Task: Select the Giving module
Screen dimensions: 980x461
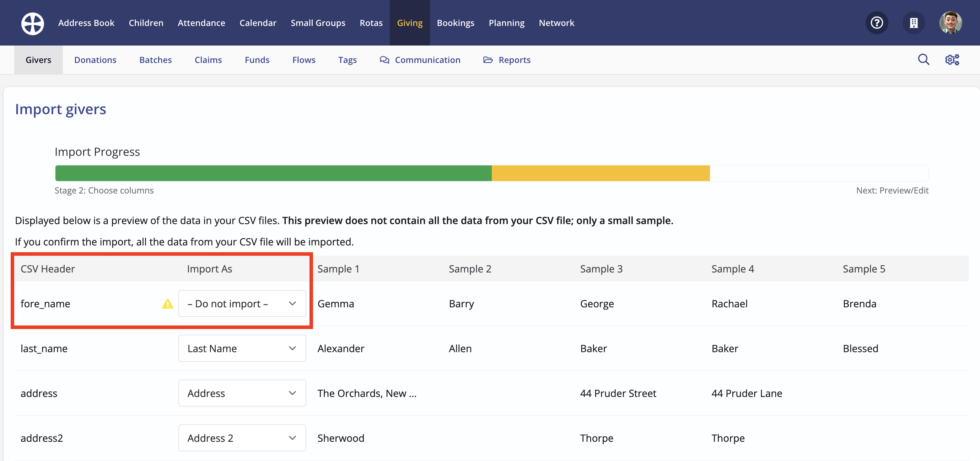Action: 410,23
